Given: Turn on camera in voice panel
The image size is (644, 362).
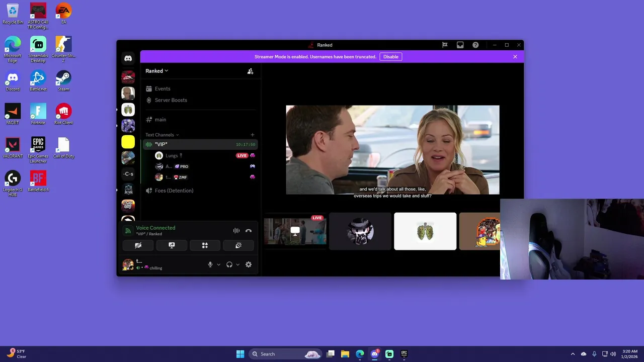Looking at the screenshot, I should [138, 245].
